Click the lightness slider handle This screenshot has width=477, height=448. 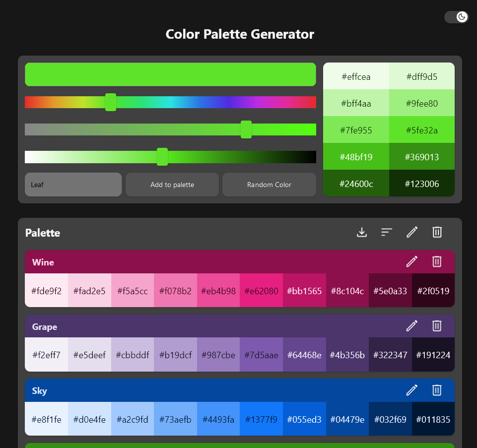[x=162, y=157]
